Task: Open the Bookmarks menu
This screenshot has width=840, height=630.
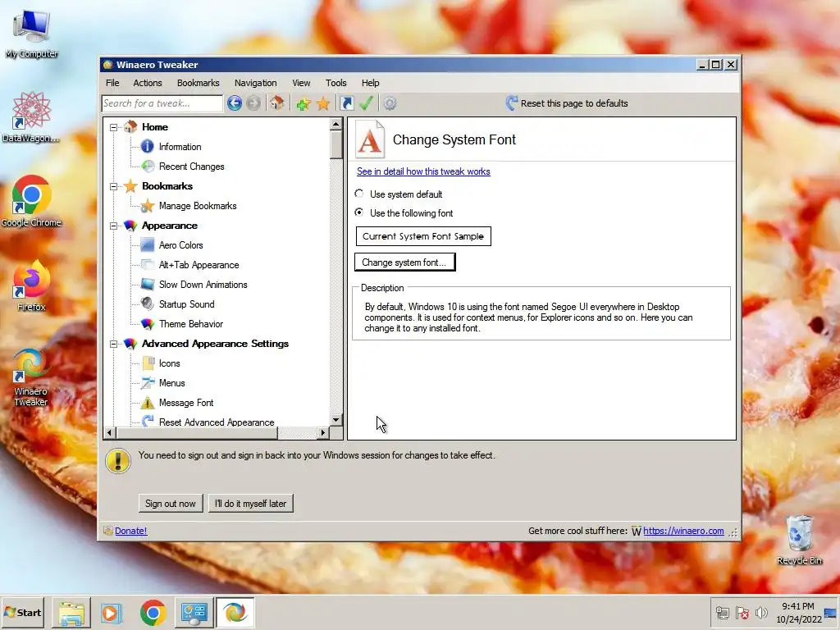Action: tap(199, 83)
